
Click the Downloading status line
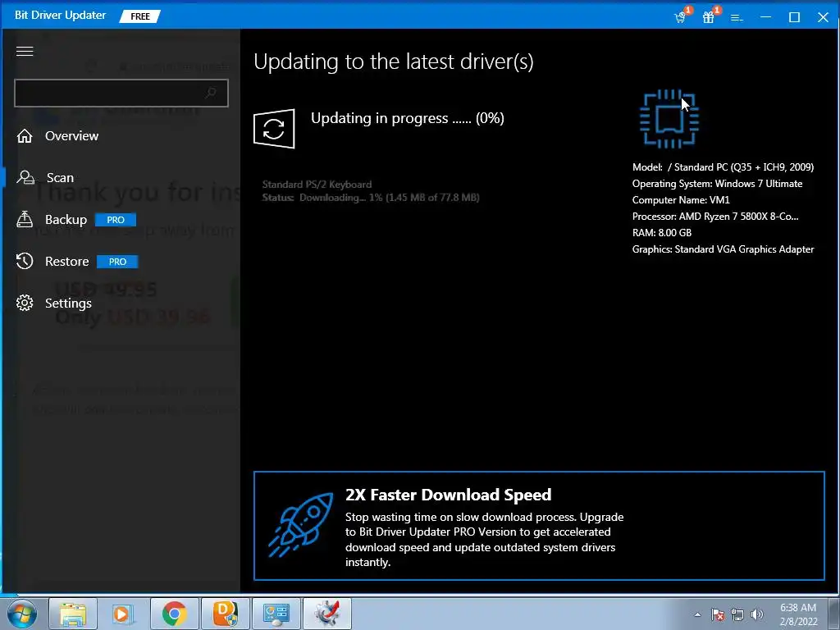pyautogui.click(x=370, y=198)
